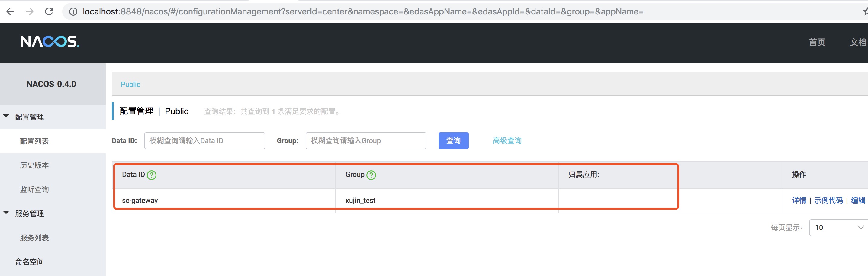
Task: Select 命名空间 in the sidebar
Action: (x=30, y=262)
